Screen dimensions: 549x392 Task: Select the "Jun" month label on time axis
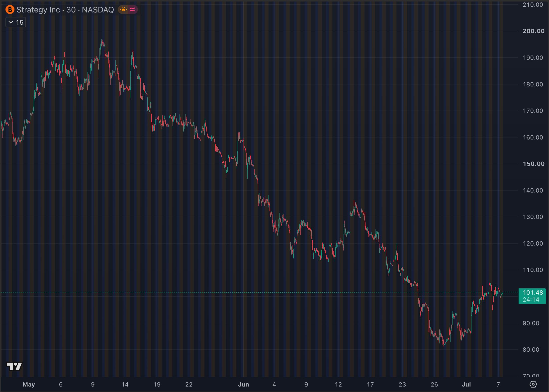tap(244, 385)
